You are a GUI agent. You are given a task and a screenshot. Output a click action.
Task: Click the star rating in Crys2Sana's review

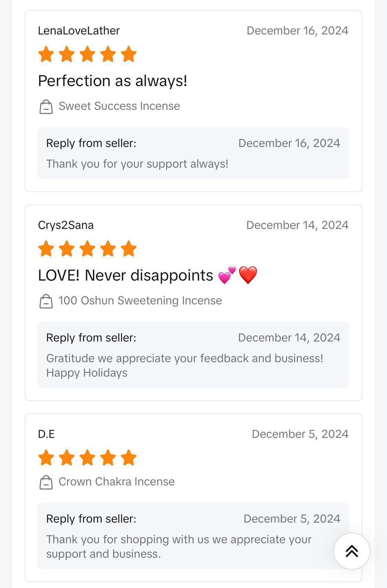(x=87, y=249)
